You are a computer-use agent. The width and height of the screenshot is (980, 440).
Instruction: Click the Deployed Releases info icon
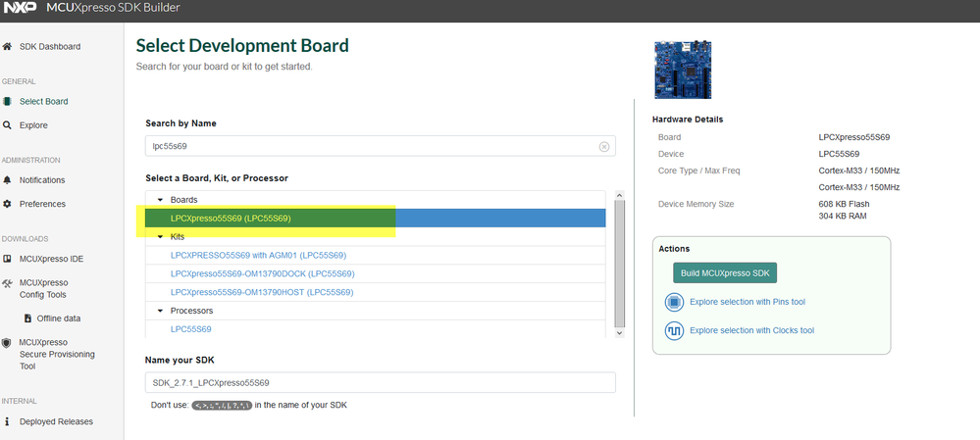click(7, 422)
